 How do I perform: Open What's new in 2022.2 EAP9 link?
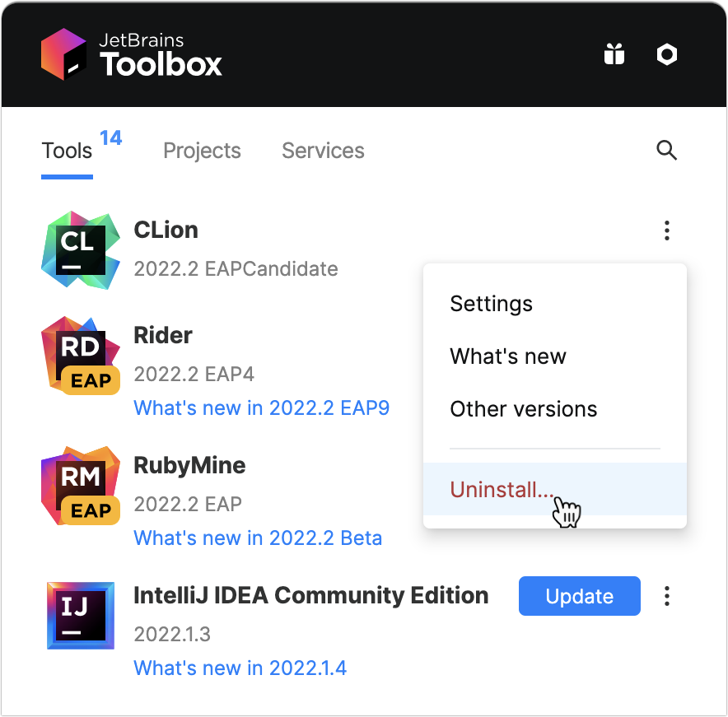point(261,407)
